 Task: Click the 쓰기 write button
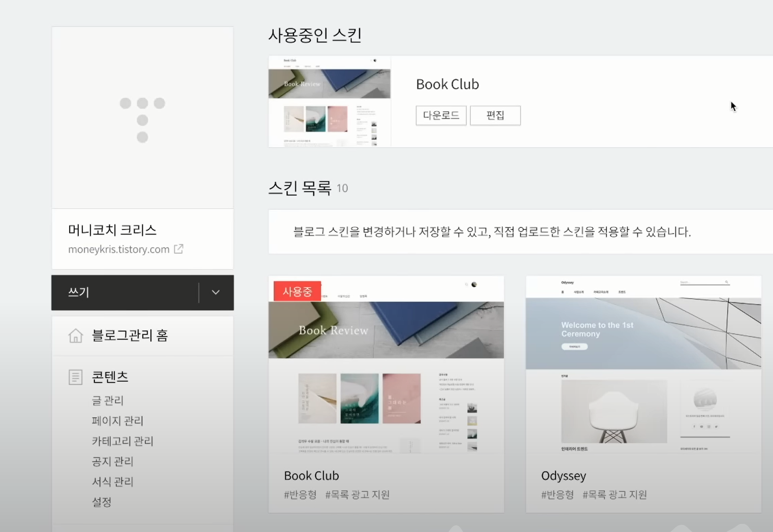click(x=79, y=292)
